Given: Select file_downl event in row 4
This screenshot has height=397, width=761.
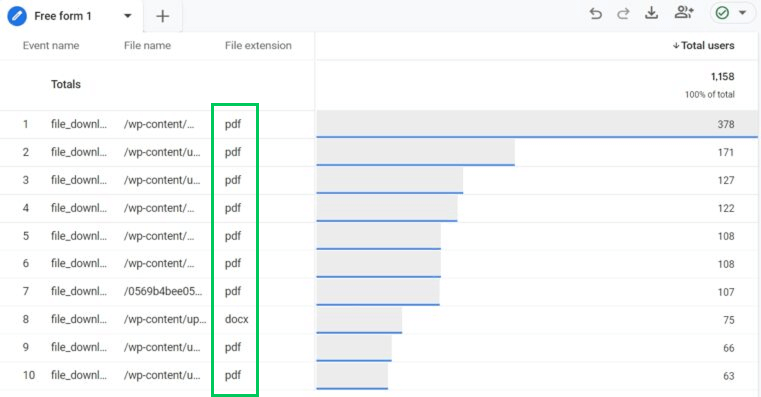Looking at the screenshot, I should [79, 208].
